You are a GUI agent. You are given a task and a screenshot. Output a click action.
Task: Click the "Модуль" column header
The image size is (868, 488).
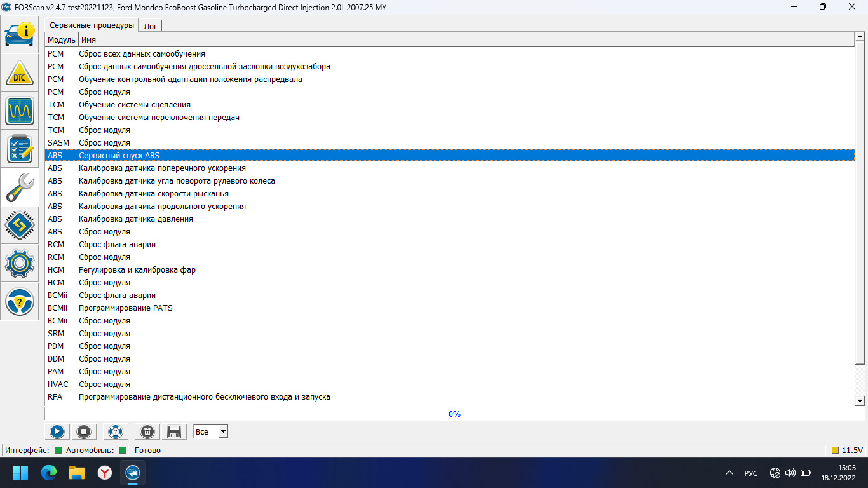pos(62,39)
